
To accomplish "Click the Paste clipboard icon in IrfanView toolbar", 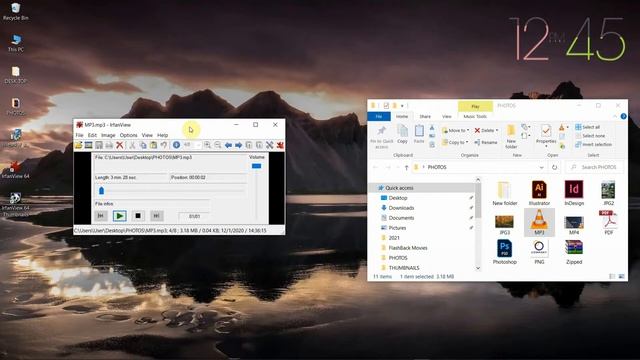I will tap(153, 145).
